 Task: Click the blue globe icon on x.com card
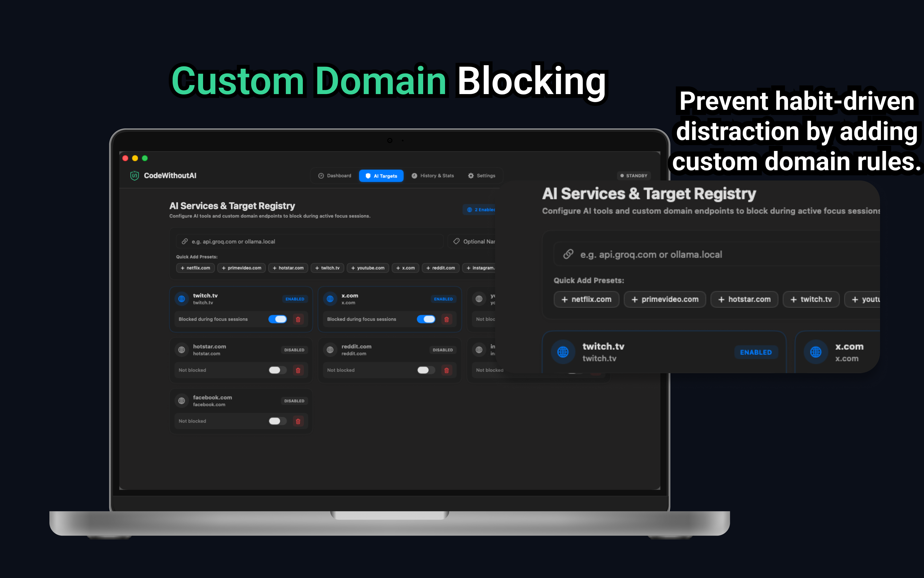330,299
